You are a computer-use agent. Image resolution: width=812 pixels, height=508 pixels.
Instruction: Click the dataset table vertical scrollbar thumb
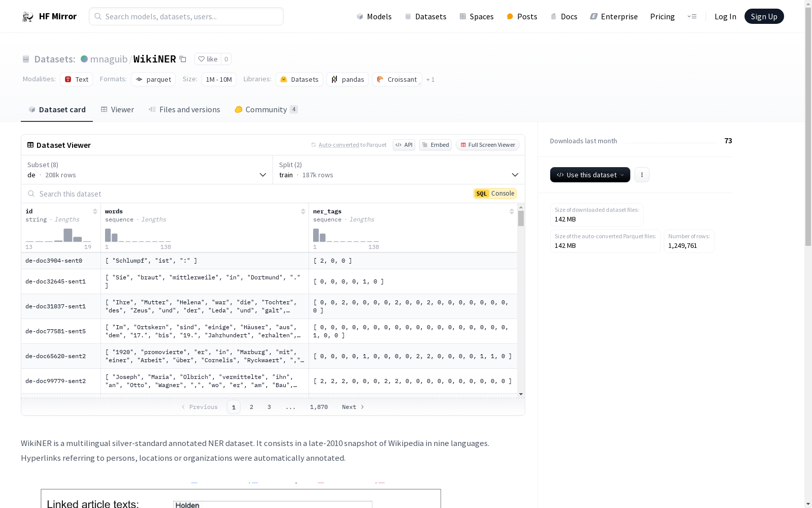tap(521, 218)
